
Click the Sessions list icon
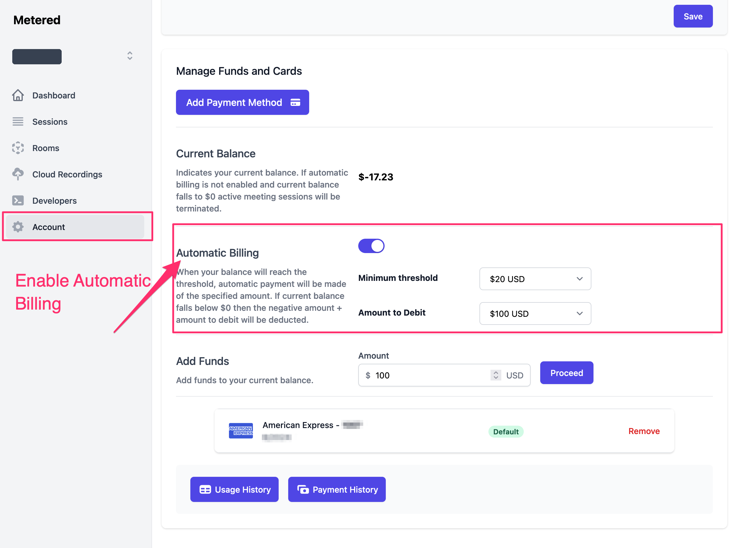pos(18,121)
